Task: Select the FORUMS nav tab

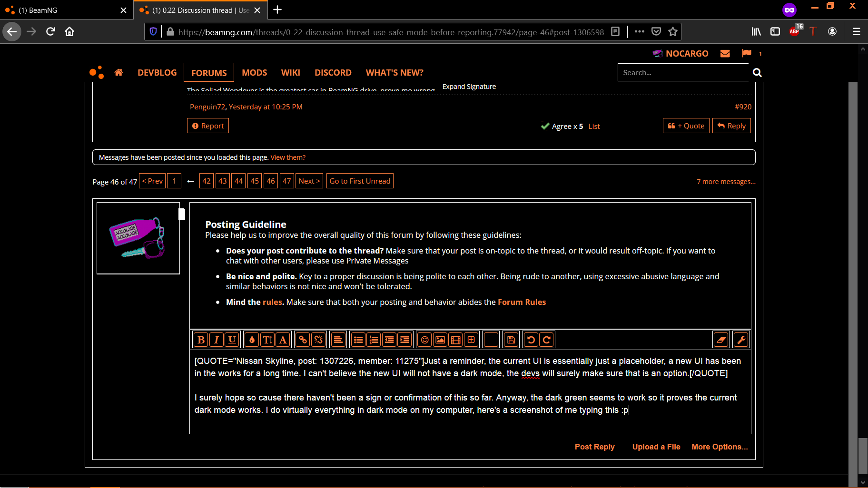Action: [x=209, y=72]
